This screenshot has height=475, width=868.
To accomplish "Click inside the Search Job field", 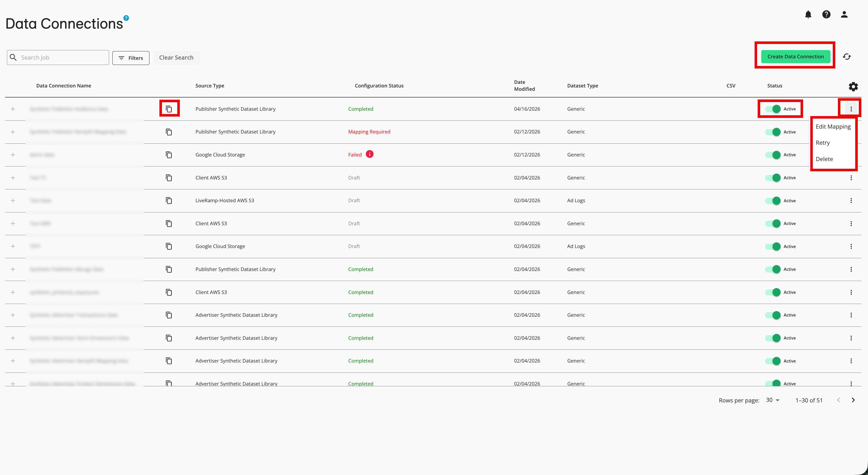I will coord(57,57).
